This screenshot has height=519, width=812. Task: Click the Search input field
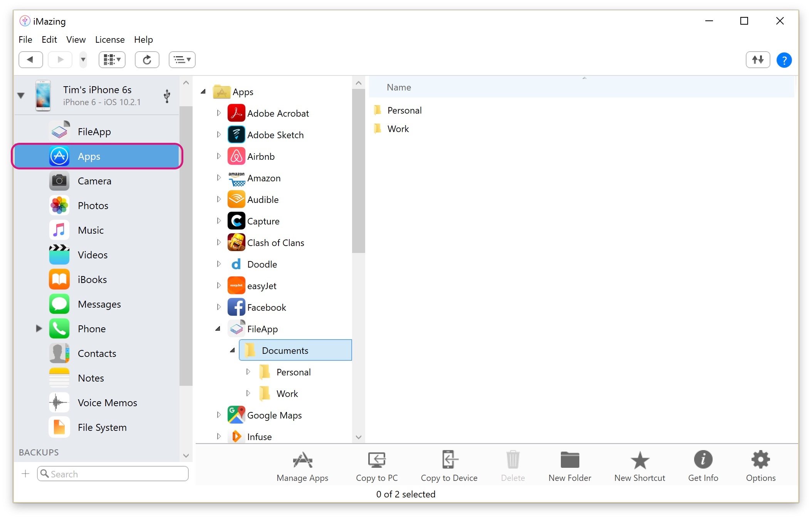click(112, 474)
